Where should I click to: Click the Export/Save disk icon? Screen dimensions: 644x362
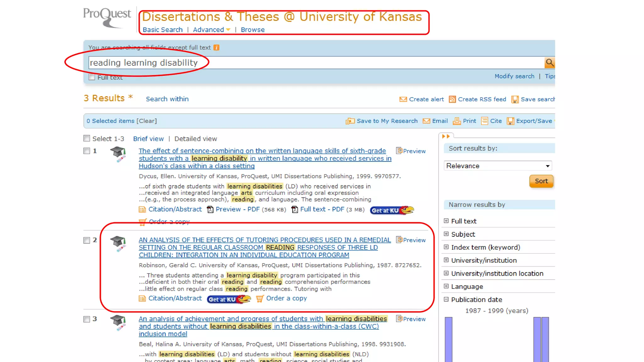click(x=510, y=121)
